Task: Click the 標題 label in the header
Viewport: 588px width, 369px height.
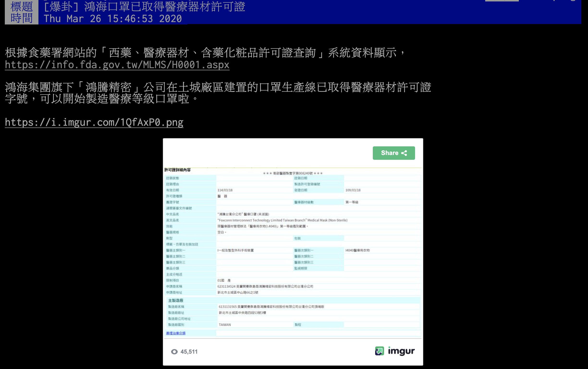Action: coord(21,6)
